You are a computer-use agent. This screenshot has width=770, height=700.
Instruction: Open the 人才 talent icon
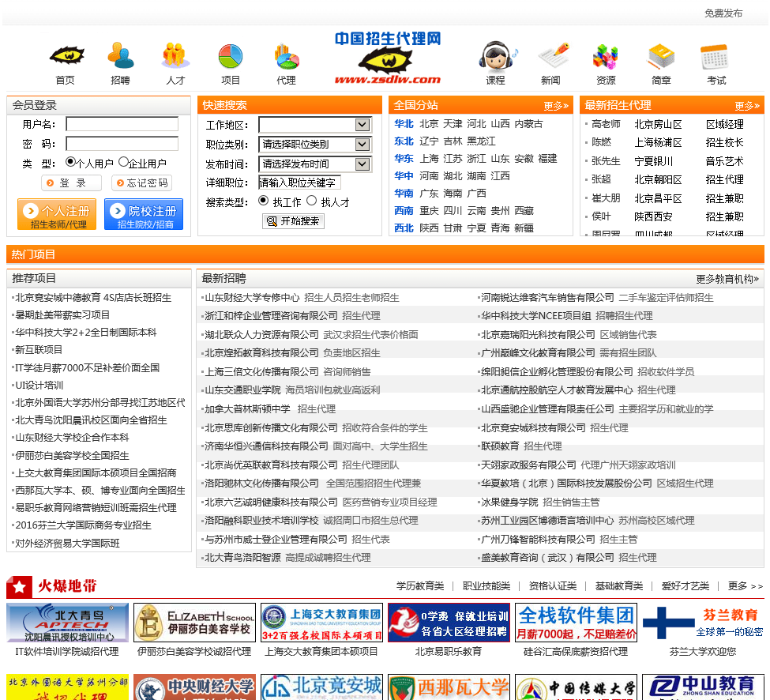(175, 56)
